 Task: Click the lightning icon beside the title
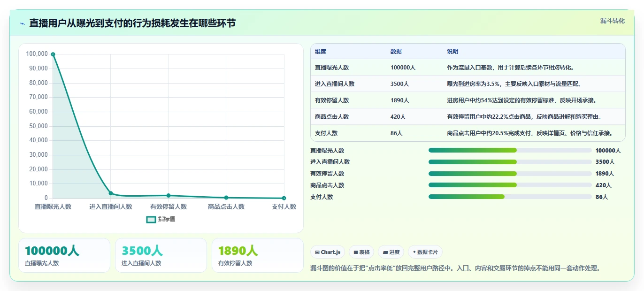(x=23, y=23)
